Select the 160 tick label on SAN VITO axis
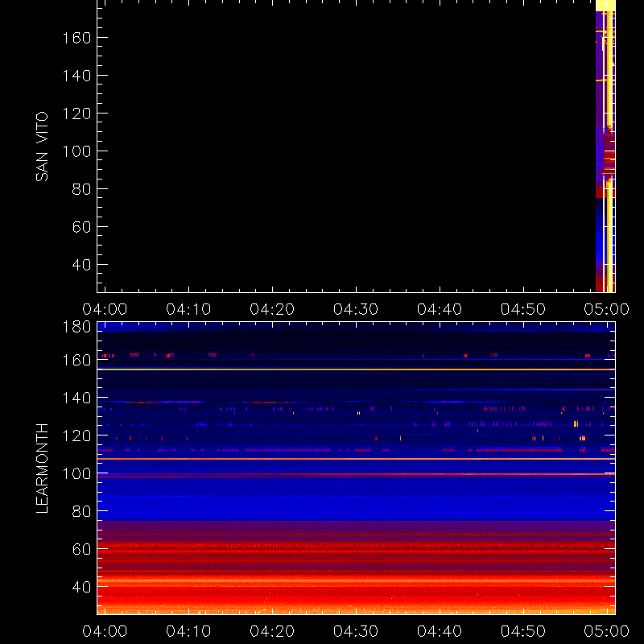This screenshot has height=644, width=644. coord(76,38)
